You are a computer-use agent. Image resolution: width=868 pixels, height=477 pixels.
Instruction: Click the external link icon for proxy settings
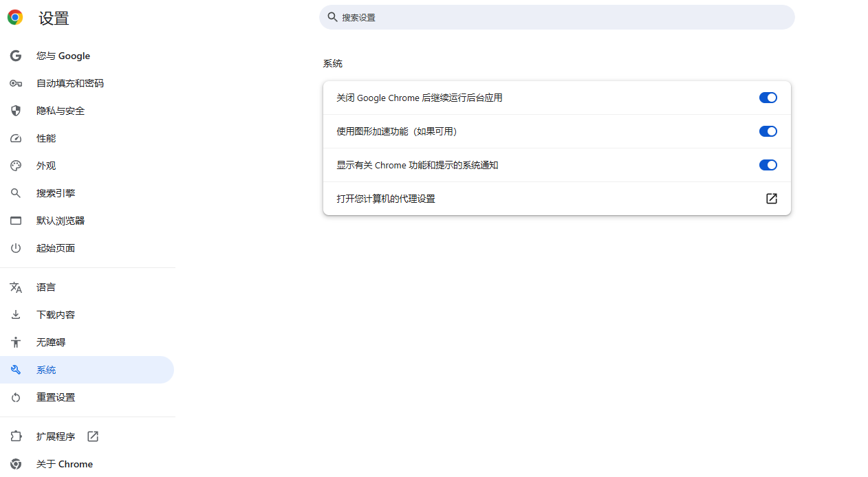coord(772,199)
